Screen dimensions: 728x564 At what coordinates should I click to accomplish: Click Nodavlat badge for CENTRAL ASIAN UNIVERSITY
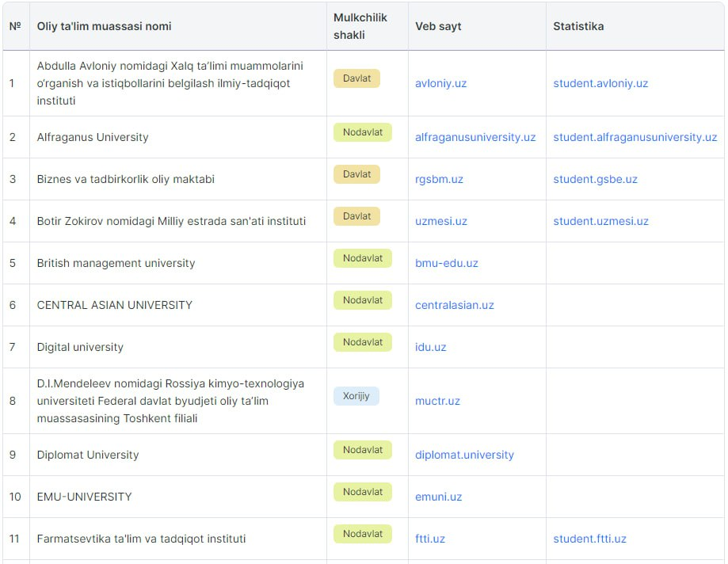point(363,300)
